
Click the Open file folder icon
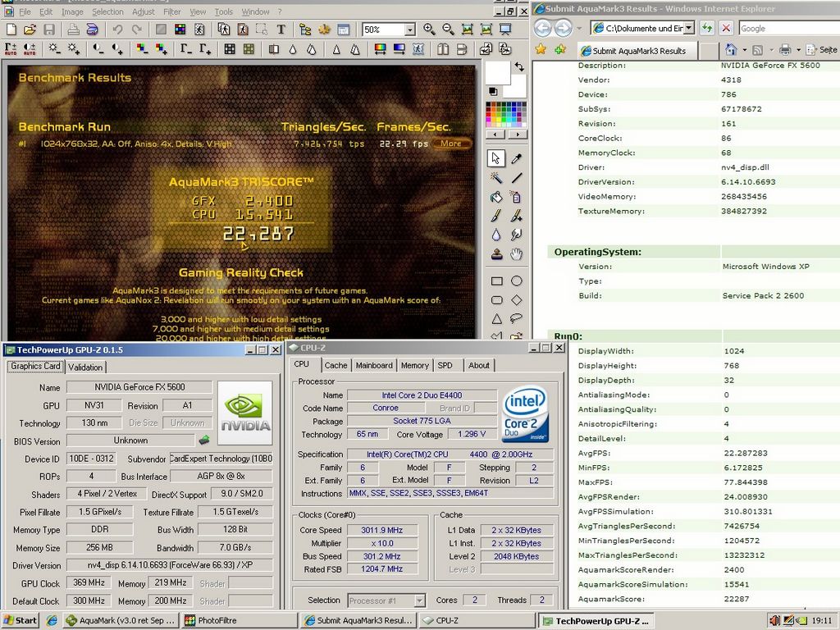(30, 30)
